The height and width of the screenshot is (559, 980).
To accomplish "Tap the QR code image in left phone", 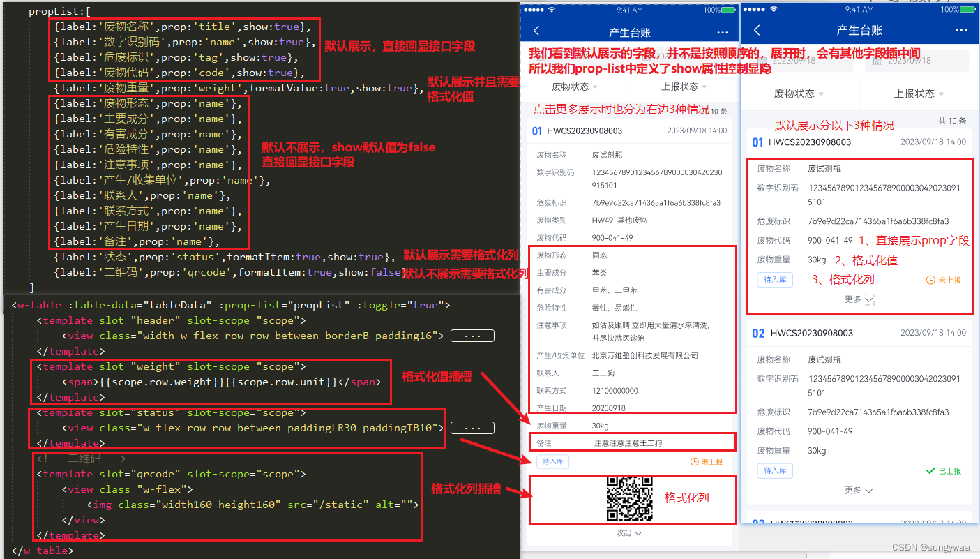I will tap(629, 498).
